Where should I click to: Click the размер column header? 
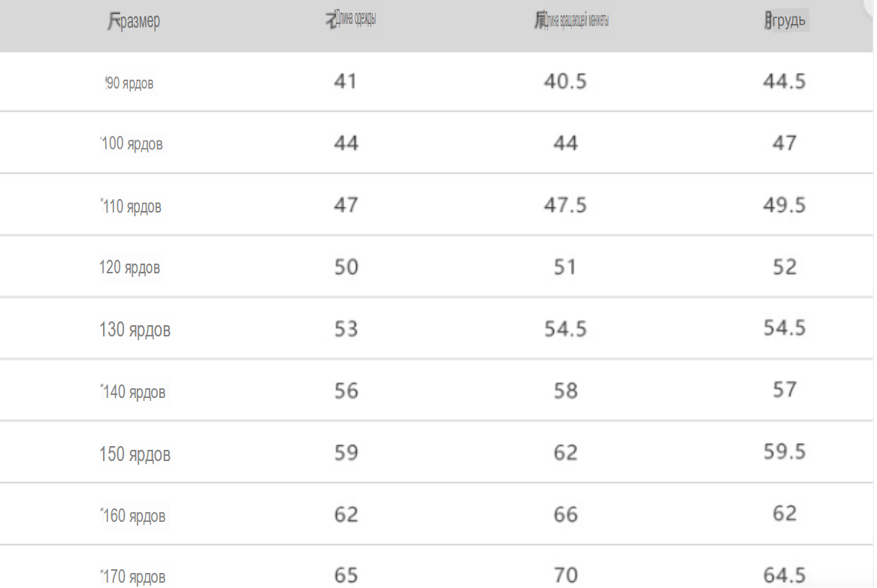(134, 21)
